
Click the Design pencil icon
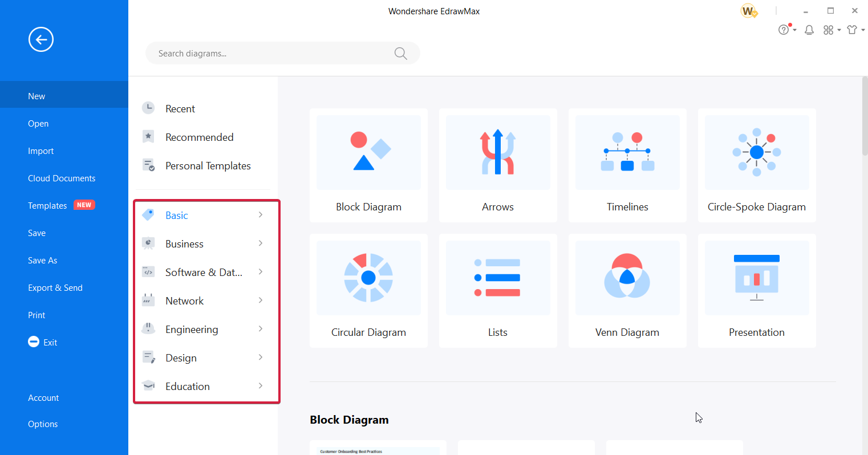pos(148,357)
